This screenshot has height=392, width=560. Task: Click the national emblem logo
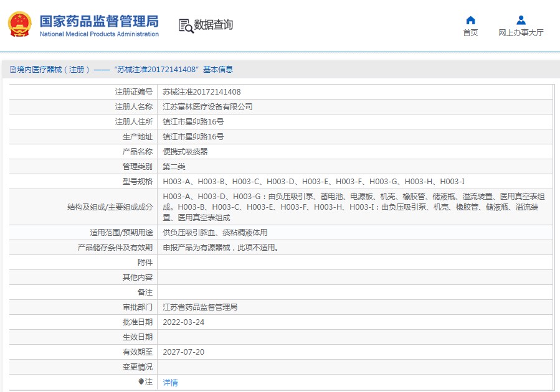tap(20, 24)
